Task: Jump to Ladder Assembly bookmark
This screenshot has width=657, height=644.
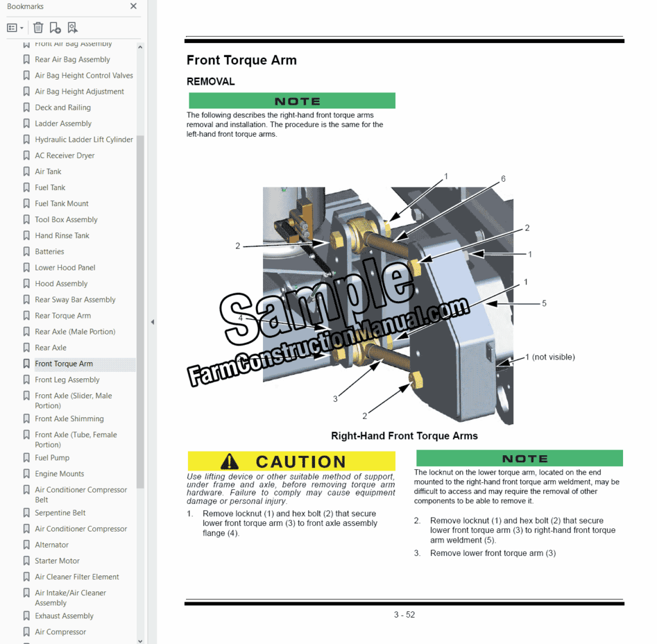Action: tap(64, 123)
